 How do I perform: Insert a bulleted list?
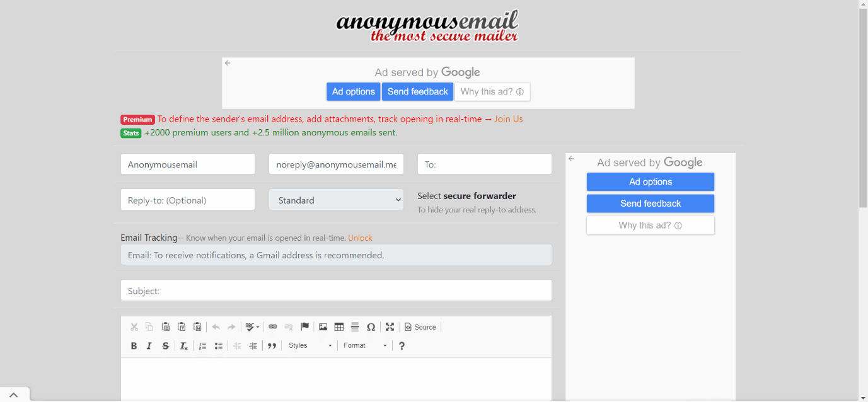(x=218, y=346)
